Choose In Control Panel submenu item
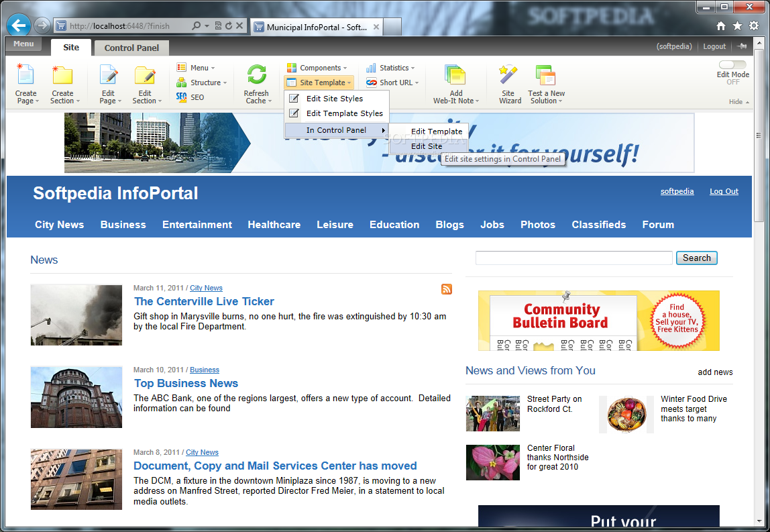Viewport: 770px width, 532px height. (x=337, y=130)
